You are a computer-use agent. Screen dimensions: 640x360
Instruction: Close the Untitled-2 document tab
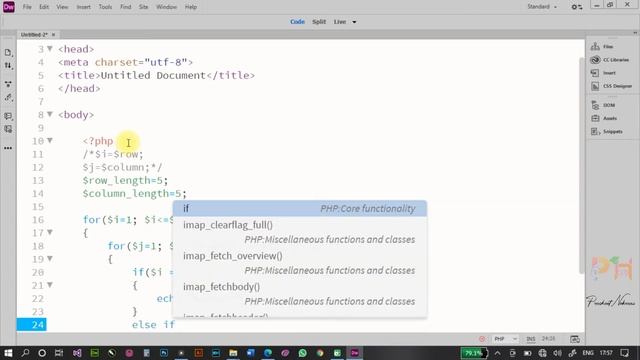(53, 35)
